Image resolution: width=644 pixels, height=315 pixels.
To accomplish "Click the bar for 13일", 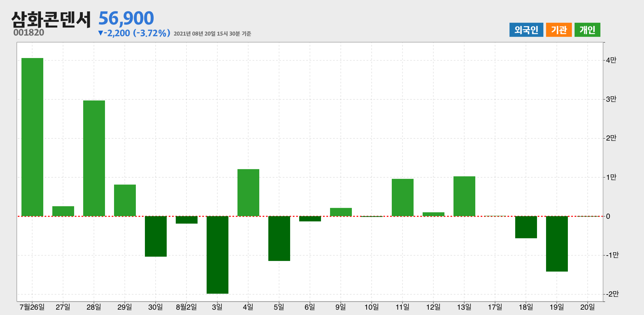I will click(x=464, y=196).
